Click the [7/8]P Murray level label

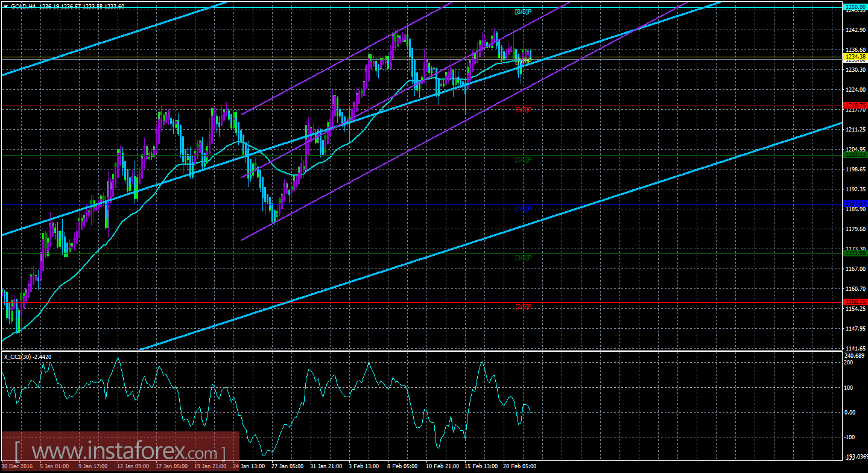coord(523,61)
